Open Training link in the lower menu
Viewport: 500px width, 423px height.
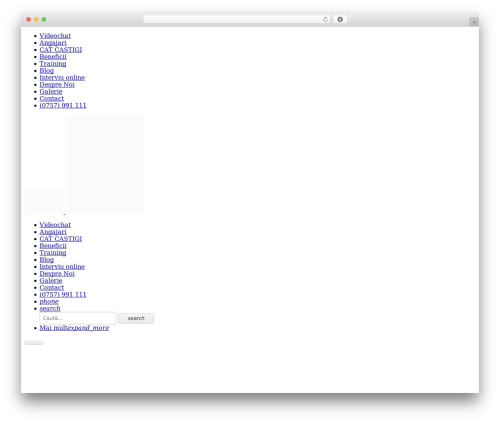(53, 253)
